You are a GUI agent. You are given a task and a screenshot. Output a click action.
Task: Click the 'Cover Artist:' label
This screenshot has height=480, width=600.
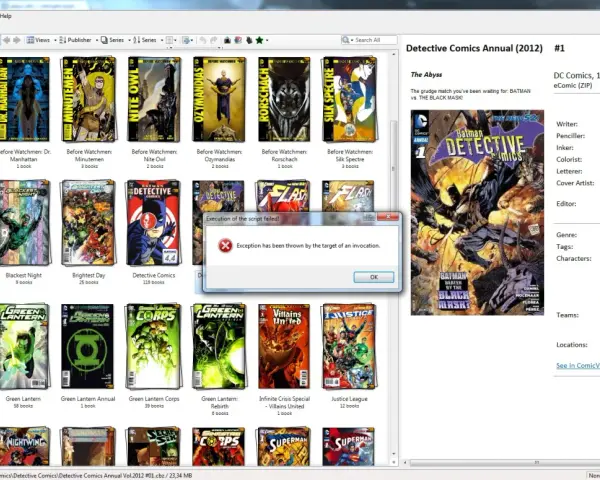tap(575, 183)
